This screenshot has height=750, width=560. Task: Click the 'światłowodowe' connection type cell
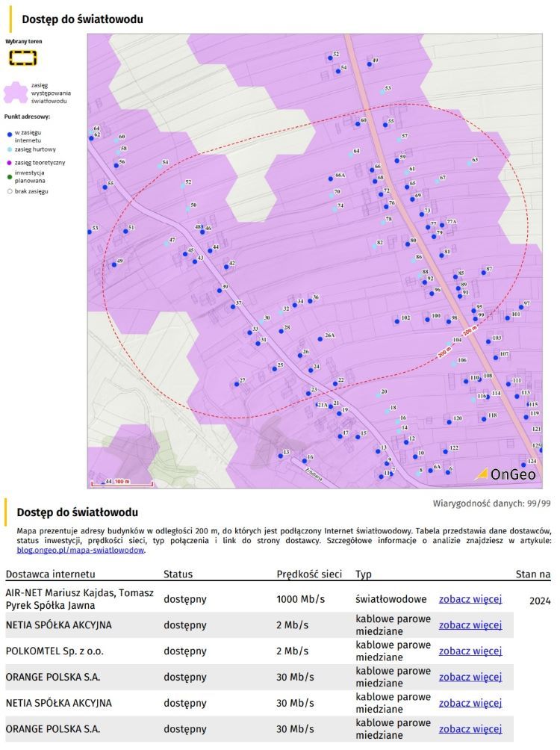pyautogui.click(x=391, y=599)
